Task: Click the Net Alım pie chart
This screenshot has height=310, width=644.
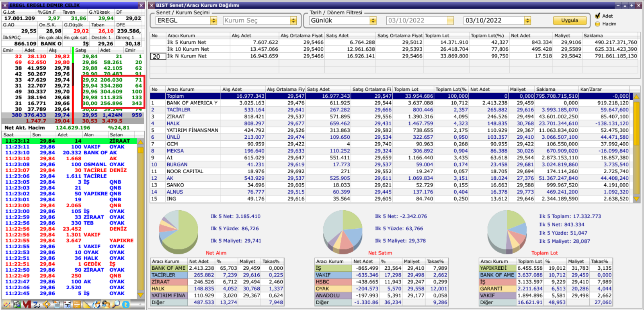Action: pos(178,232)
